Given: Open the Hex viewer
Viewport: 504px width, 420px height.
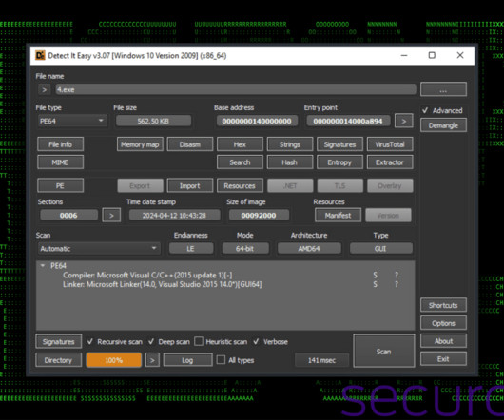Looking at the screenshot, I should click(240, 144).
